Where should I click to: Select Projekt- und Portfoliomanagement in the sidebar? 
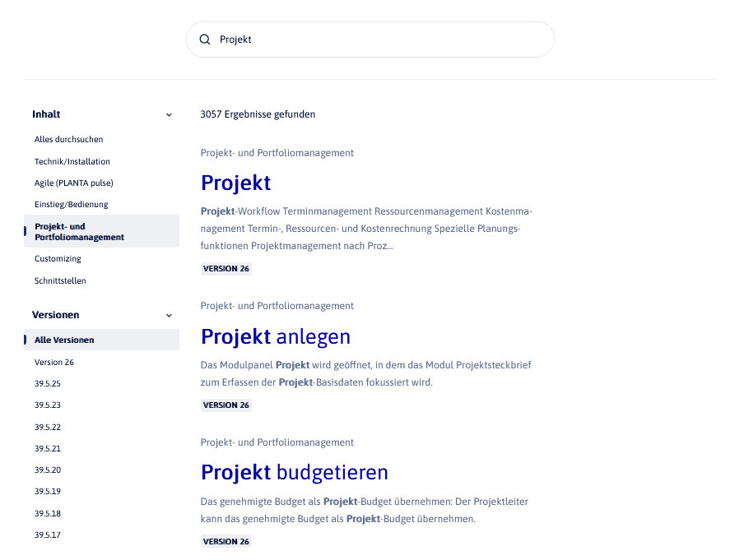pos(79,232)
